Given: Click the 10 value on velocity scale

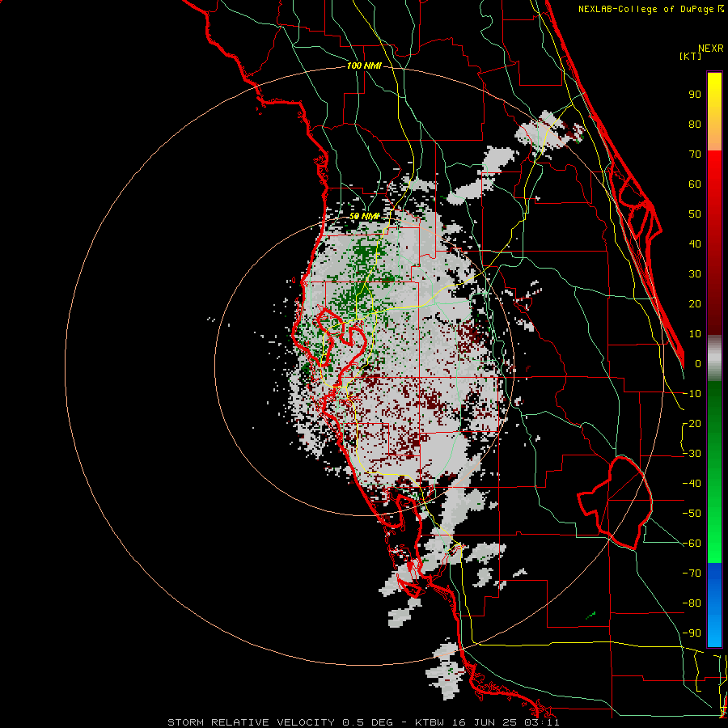Looking at the screenshot, I should click(695, 334).
